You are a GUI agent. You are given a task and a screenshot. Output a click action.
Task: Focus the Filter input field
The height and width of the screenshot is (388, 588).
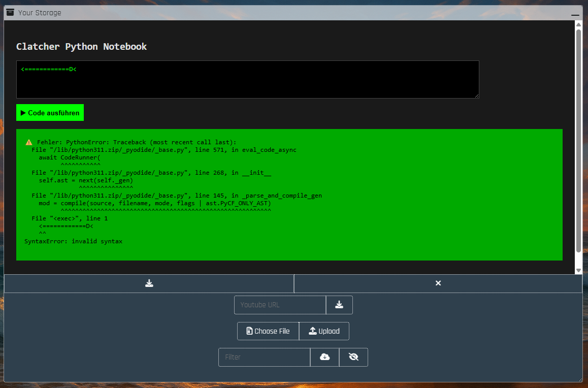coord(265,357)
